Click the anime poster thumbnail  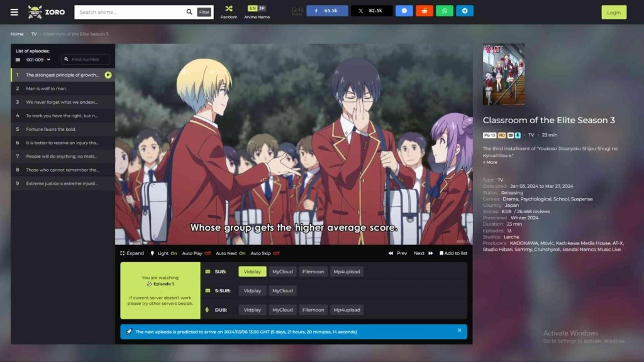(504, 75)
